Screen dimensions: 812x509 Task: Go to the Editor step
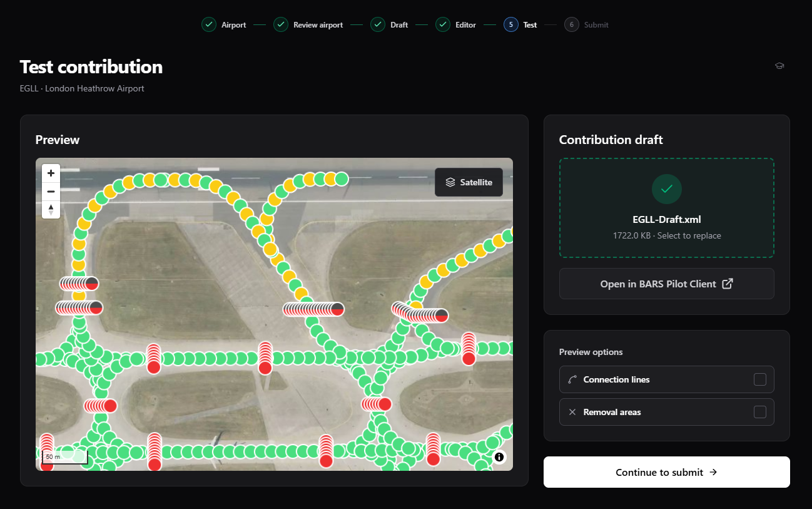tap(456, 25)
